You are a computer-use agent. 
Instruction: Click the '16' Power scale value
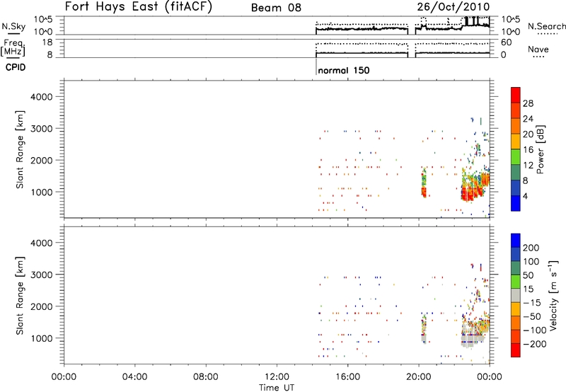(x=528, y=150)
